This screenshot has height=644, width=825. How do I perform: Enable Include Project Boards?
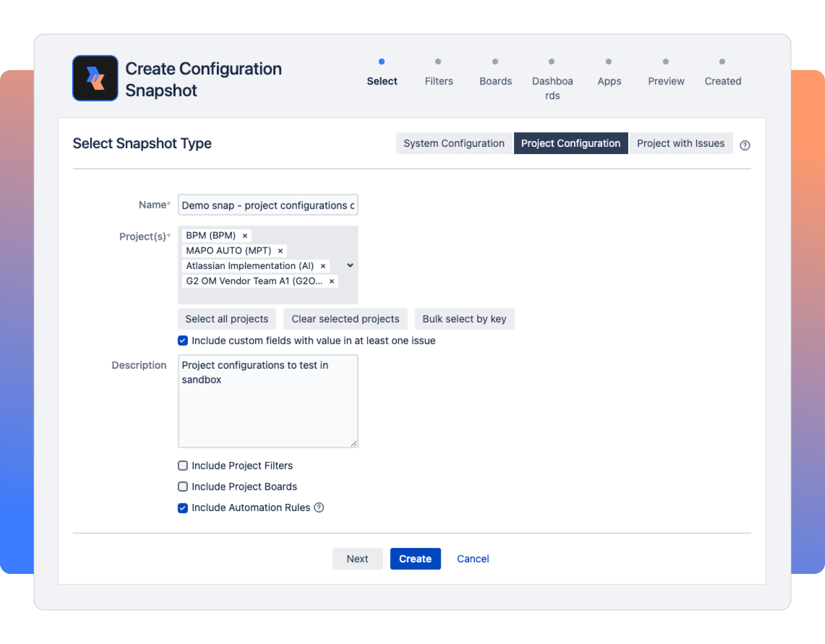click(182, 487)
